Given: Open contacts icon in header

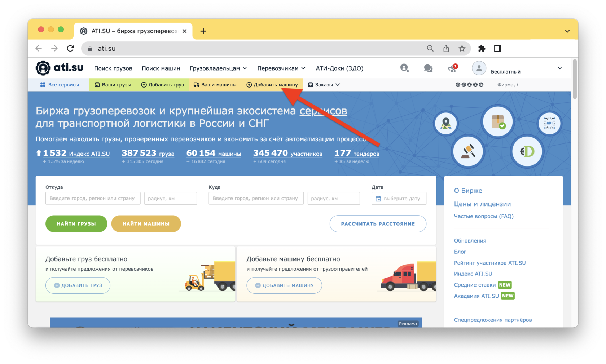Looking at the screenshot, I should click(x=404, y=68).
